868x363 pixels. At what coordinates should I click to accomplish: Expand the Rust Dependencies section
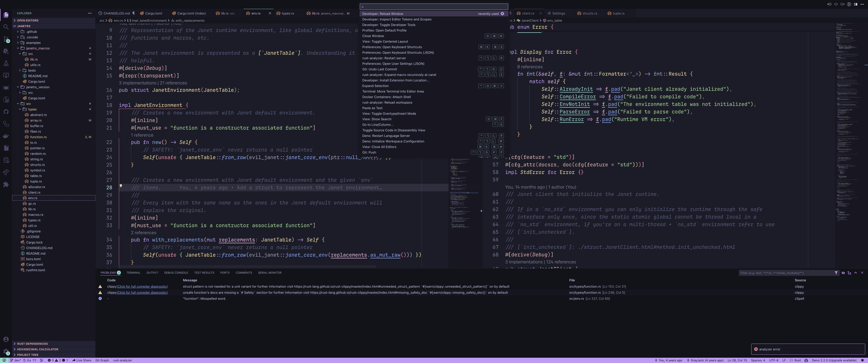[x=32, y=344]
